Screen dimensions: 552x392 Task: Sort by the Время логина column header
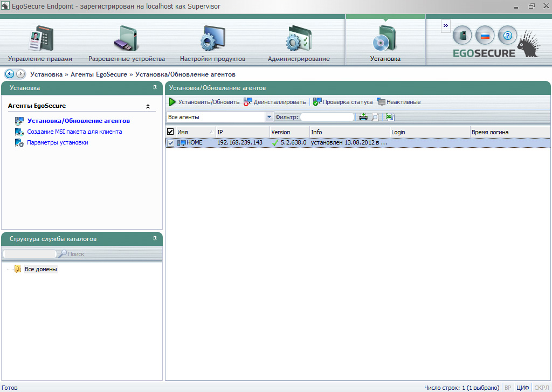point(510,132)
